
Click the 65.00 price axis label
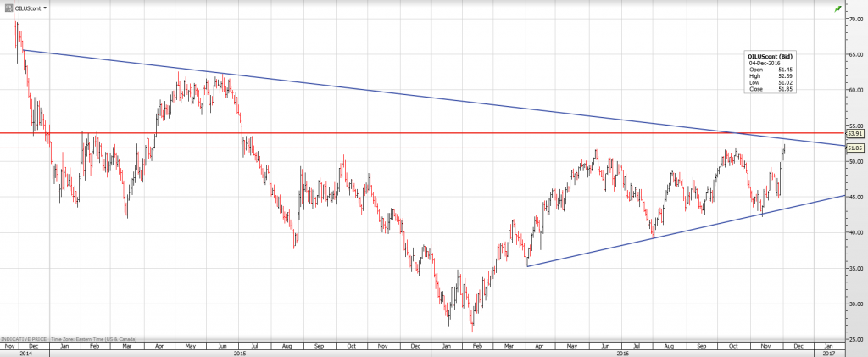coord(854,54)
